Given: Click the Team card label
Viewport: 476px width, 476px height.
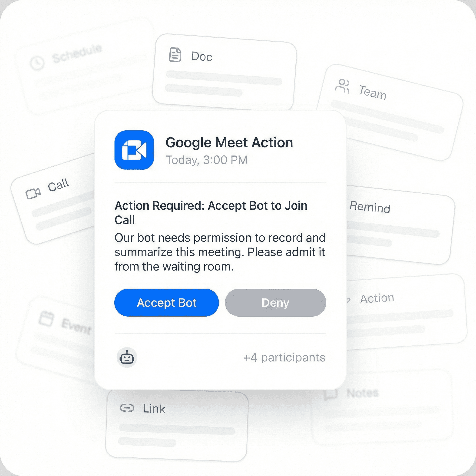Looking at the screenshot, I should click(x=373, y=92).
